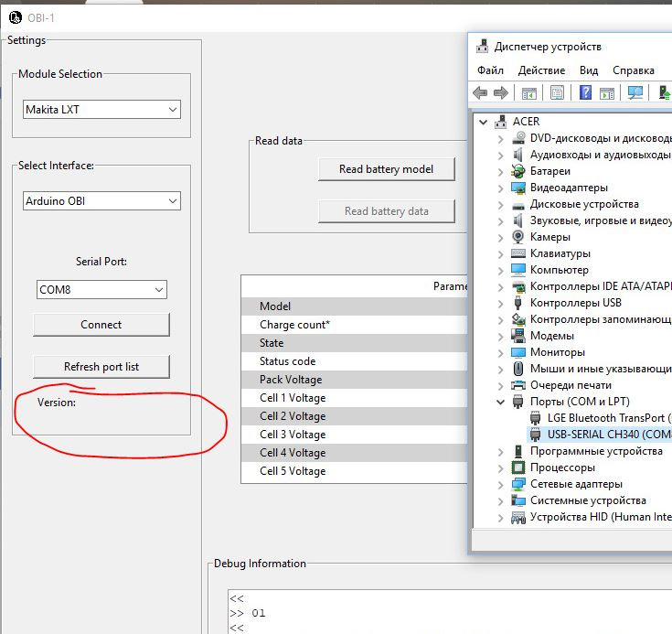
Task: Open the Module Selection dropdown showing Makita LXT
Action: point(102,110)
